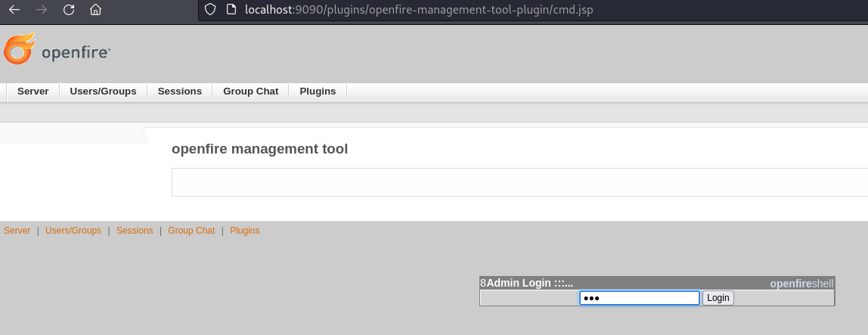Viewport: 868px width, 335px height.
Task: Open browser home page icon
Action: click(96, 10)
